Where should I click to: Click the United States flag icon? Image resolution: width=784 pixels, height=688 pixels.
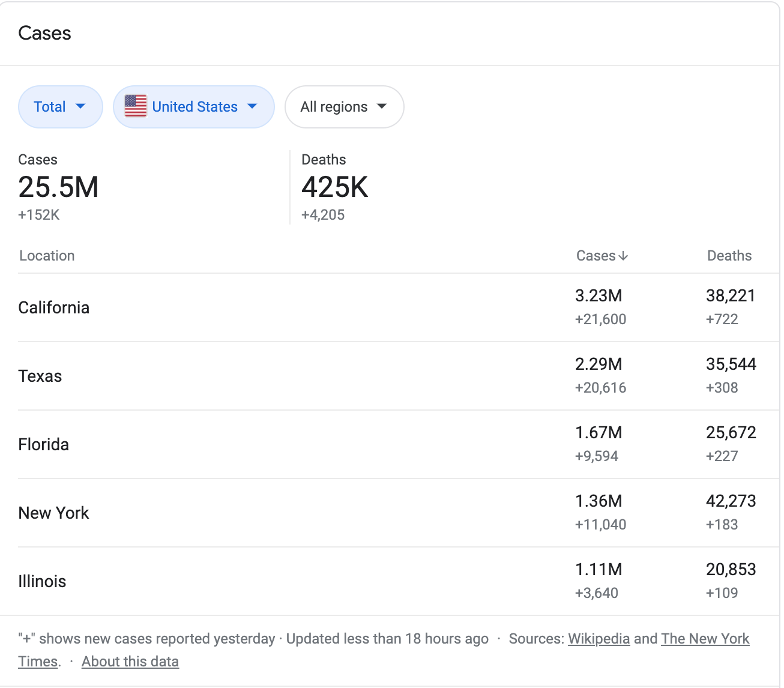click(135, 106)
